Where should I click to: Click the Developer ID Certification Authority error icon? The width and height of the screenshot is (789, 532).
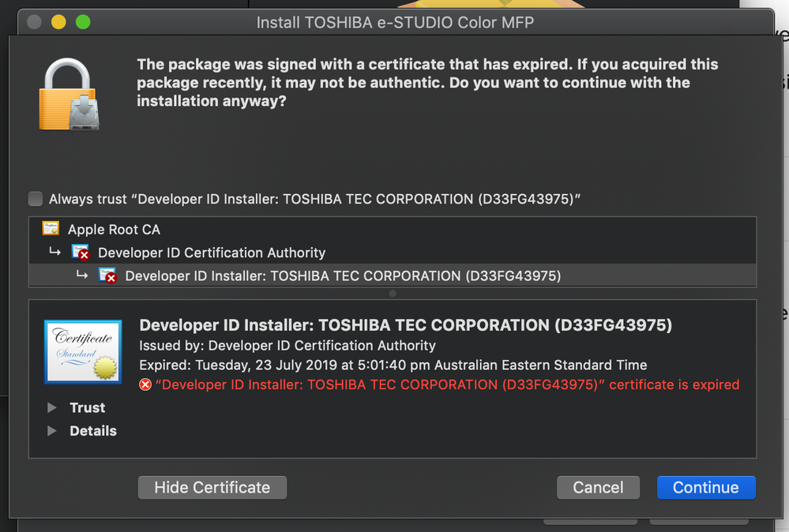pos(81,253)
